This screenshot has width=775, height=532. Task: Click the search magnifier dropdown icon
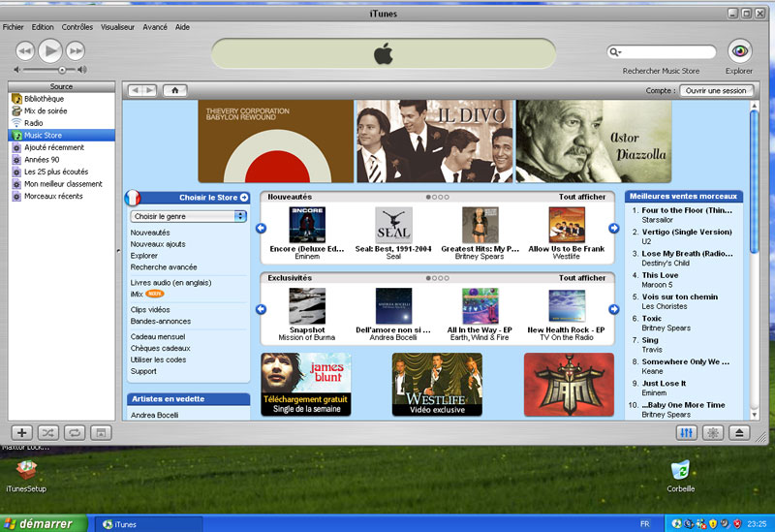tap(615, 51)
